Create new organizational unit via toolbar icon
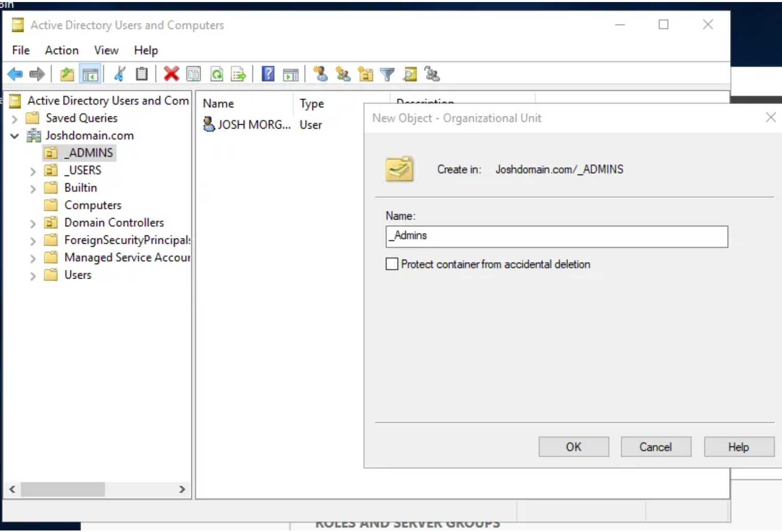 coord(365,74)
